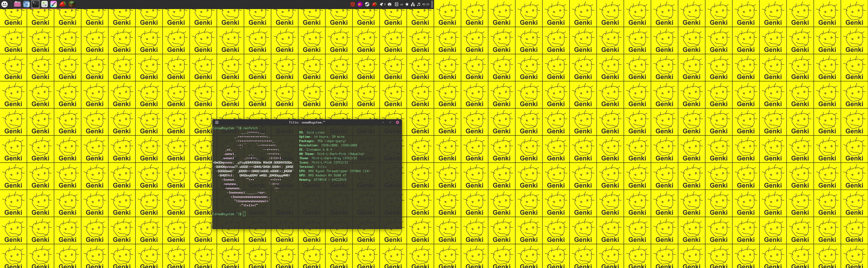This screenshot has height=268, width=868.
Task: Click the GPU: AMD Radeon RX 5600 XT line
Action: [x=323, y=175]
